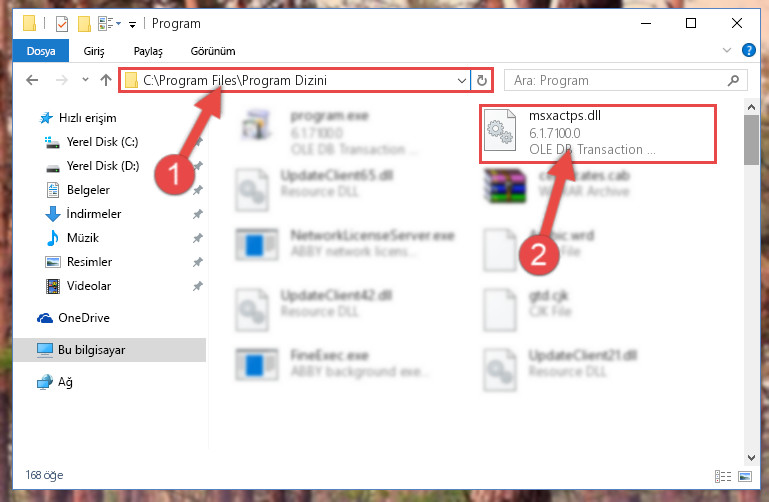This screenshot has width=769, height=502.
Task: Open the Görünüm ribbon tab
Action: click(x=213, y=51)
